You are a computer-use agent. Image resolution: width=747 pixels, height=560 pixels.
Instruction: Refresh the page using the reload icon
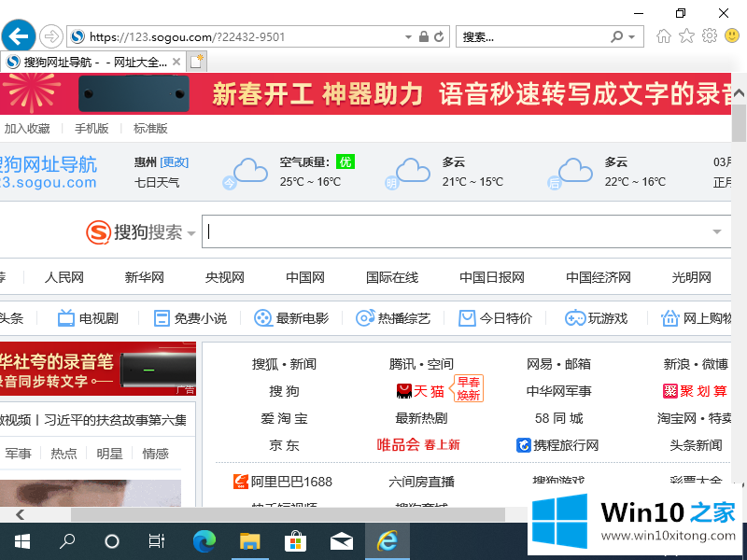coord(439,36)
